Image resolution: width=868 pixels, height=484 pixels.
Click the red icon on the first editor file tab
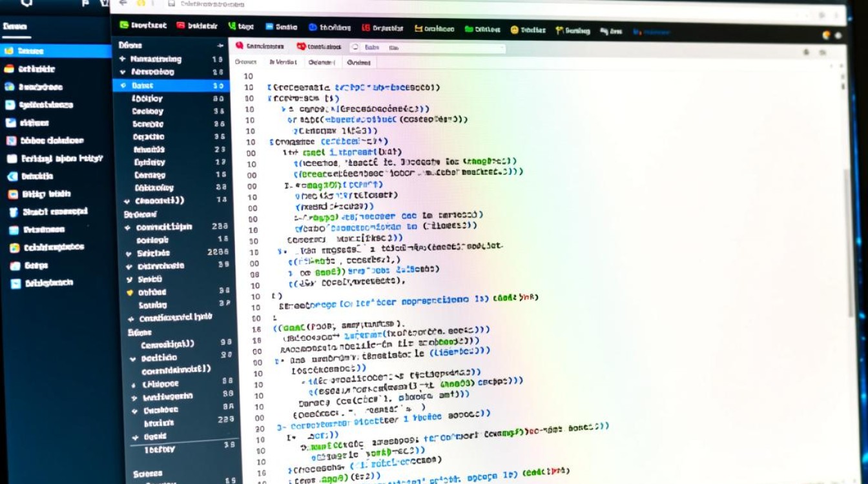pos(239,46)
